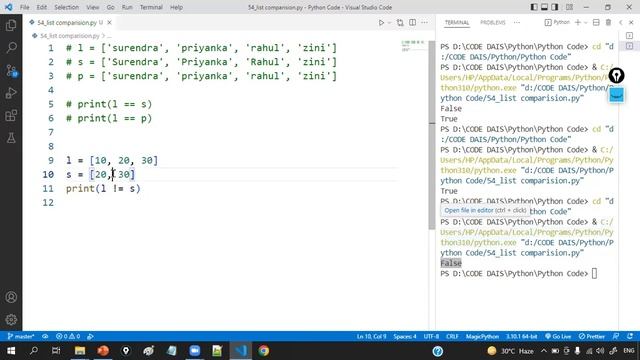
Task: Start Go Live server
Action: pyautogui.click(x=558, y=336)
